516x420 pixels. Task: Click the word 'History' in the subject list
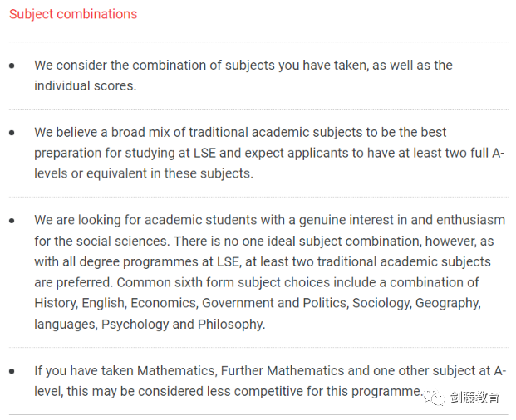coord(56,303)
